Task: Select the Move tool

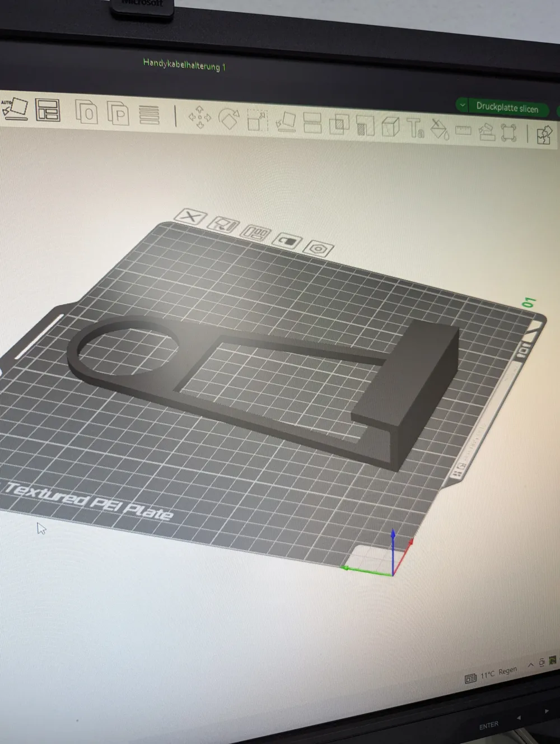Action: (200, 117)
